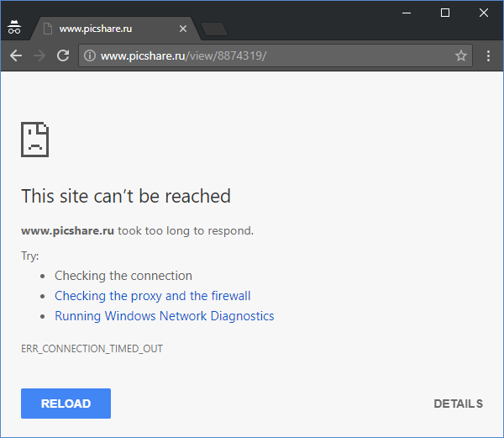Bookmark this page with the star
Viewport: 504px width, 438px height.
[461, 56]
